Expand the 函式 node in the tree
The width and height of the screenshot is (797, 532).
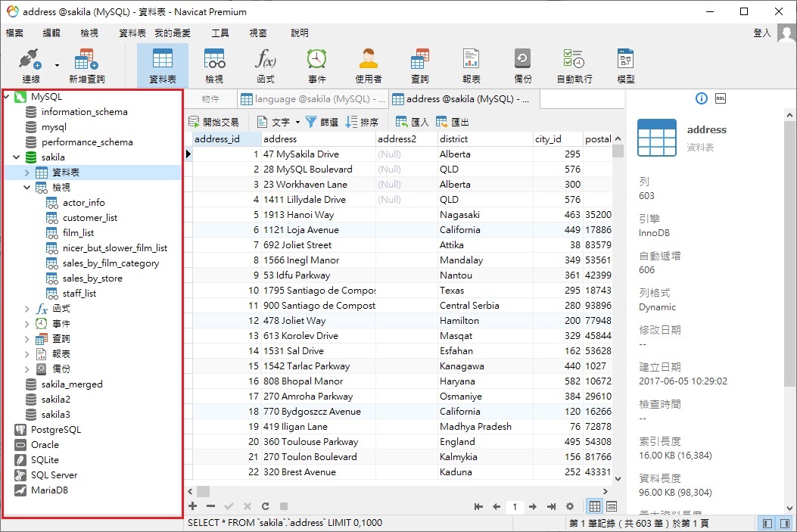[27, 309]
